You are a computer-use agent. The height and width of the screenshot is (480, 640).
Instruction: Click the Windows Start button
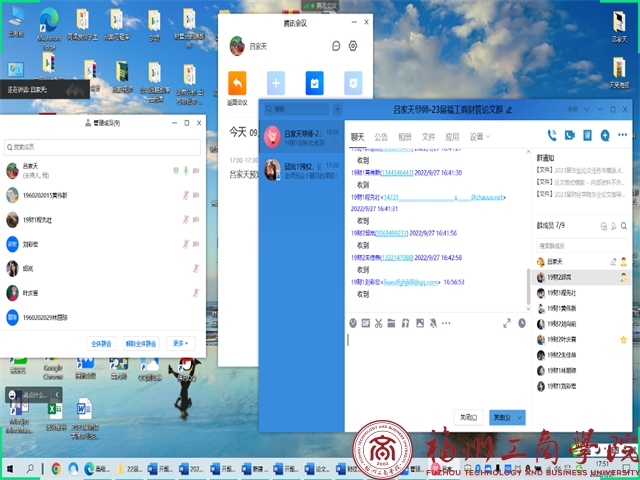10,469
